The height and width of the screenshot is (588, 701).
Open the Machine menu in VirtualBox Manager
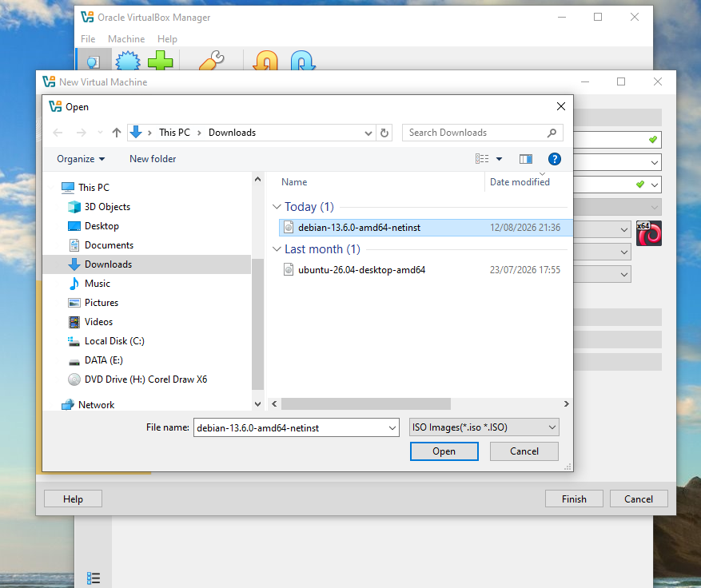pos(126,39)
